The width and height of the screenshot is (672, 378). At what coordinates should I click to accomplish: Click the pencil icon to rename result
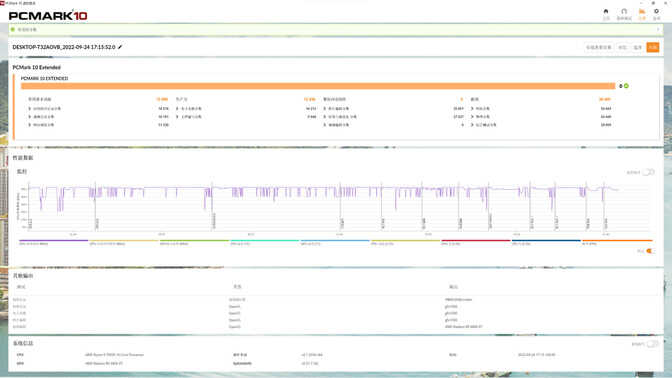point(120,47)
